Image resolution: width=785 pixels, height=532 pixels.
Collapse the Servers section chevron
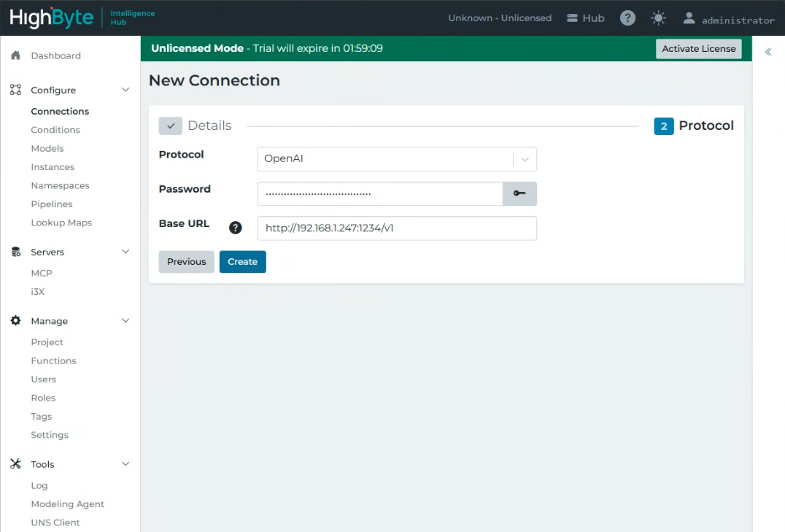[x=125, y=252]
